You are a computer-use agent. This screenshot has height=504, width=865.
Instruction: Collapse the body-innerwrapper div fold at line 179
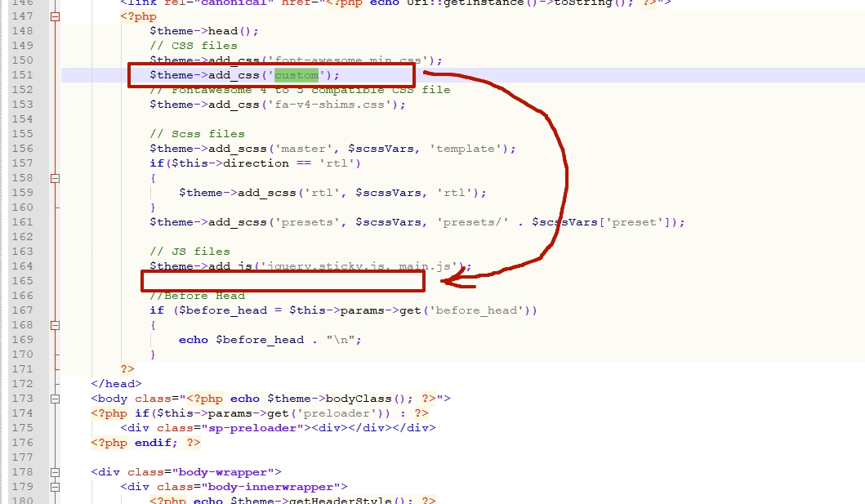[x=56, y=487]
